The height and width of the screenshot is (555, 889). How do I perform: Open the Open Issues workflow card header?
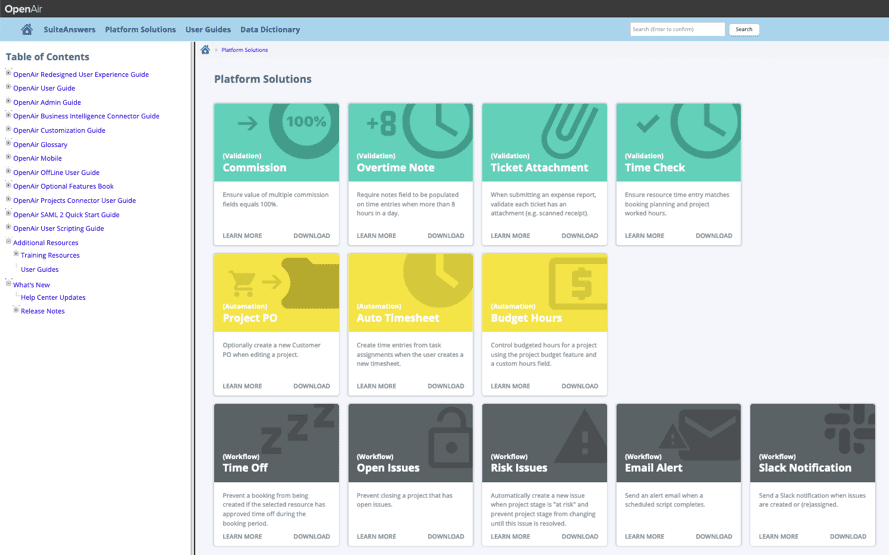[x=410, y=443]
